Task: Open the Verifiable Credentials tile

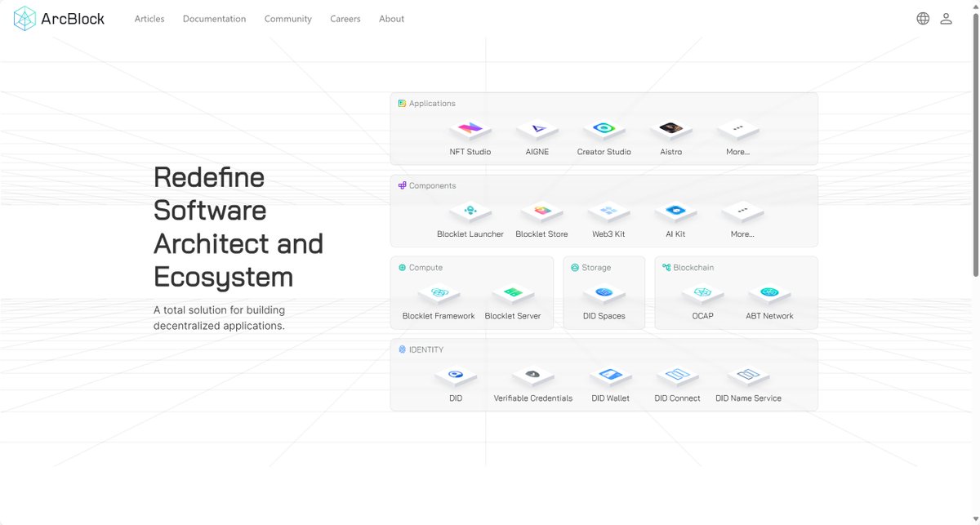Action: point(533,384)
